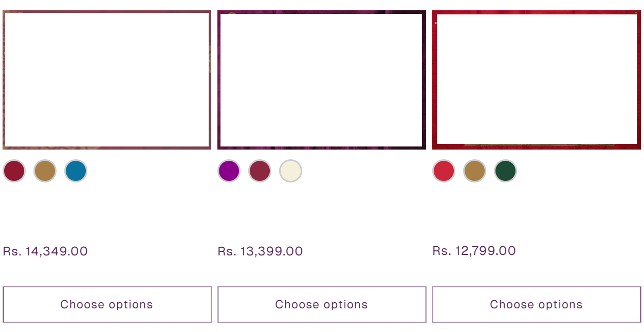
Task: Click the Rs. 13,399.00 price text
Action: (x=260, y=251)
